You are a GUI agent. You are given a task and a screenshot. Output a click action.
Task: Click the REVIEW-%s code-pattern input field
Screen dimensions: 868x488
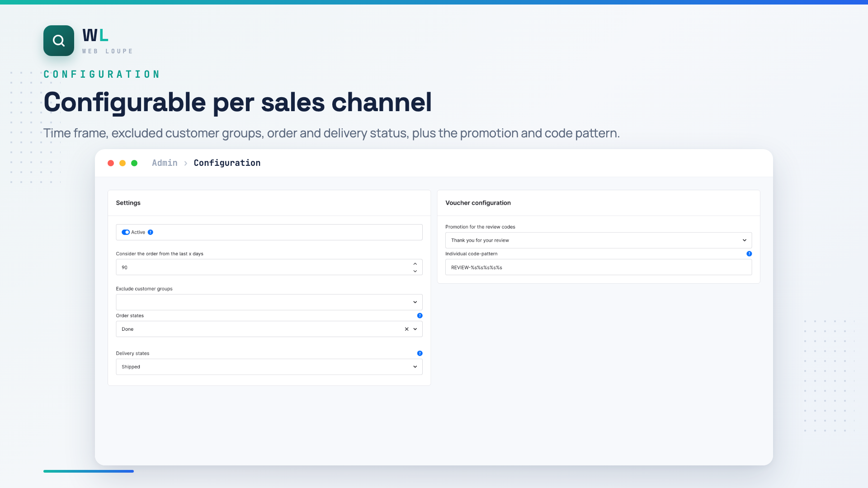pyautogui.click(x=599, y=267)
